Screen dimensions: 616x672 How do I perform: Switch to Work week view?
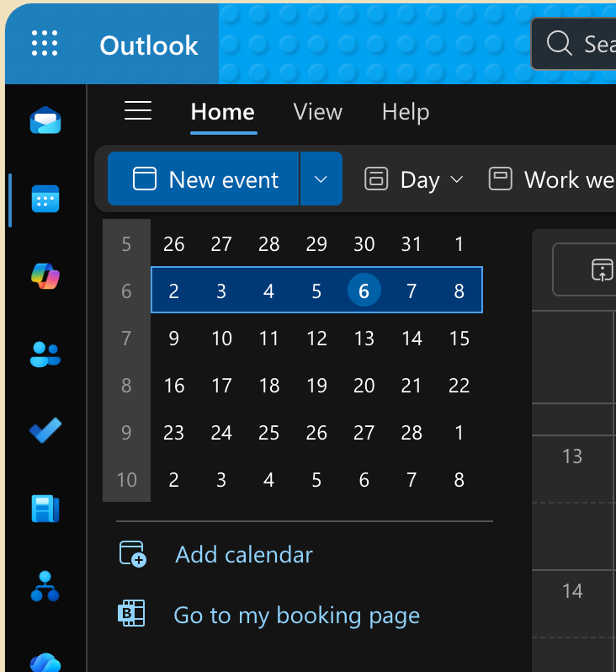(552, 179)
